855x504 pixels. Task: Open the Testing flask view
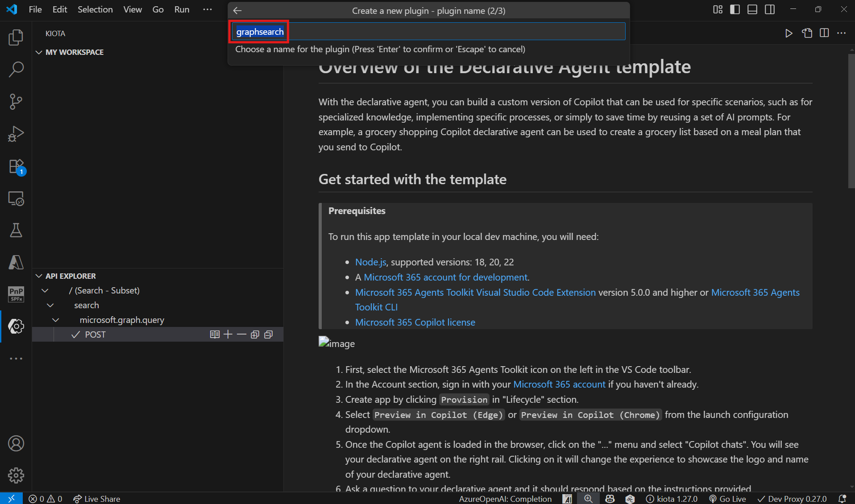[x=16, y=231]
